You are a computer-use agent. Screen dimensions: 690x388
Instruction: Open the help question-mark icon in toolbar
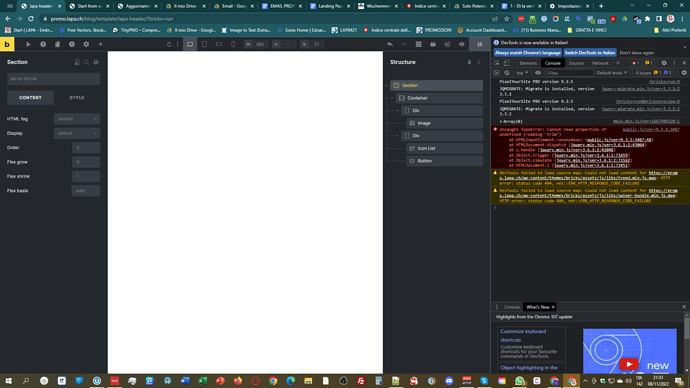coord(43,44)
